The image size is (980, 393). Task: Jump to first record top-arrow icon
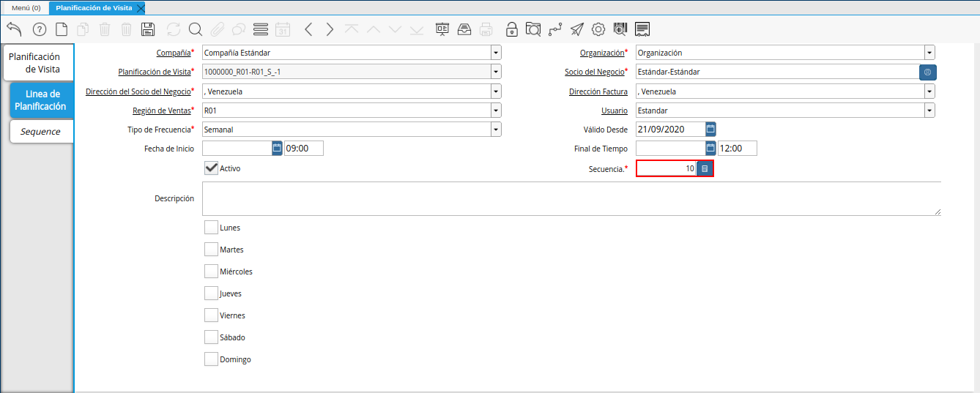(352, 29)
